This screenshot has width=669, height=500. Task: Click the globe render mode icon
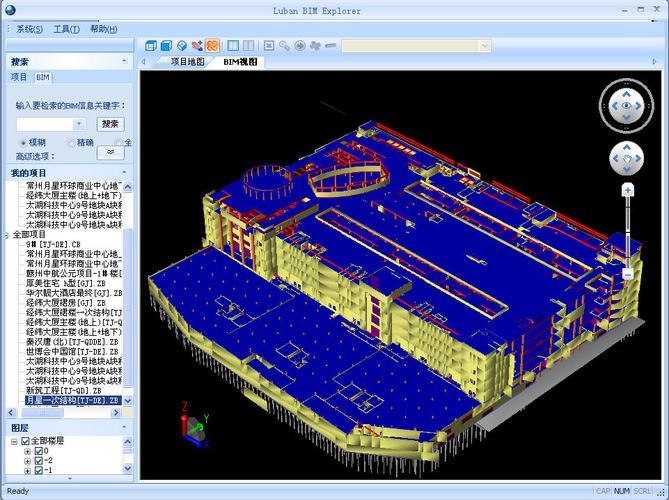click(x=182, y=45)
